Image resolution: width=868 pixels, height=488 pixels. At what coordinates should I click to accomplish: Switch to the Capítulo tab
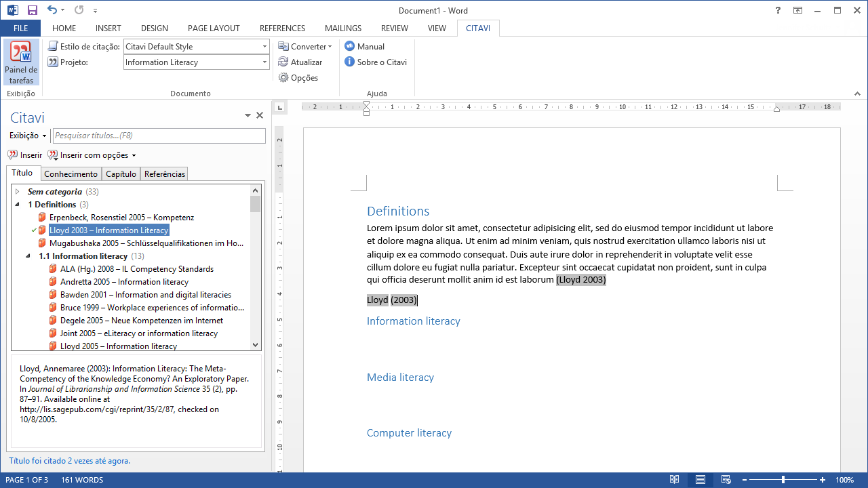pyautogui.click(x=121, y=174)
